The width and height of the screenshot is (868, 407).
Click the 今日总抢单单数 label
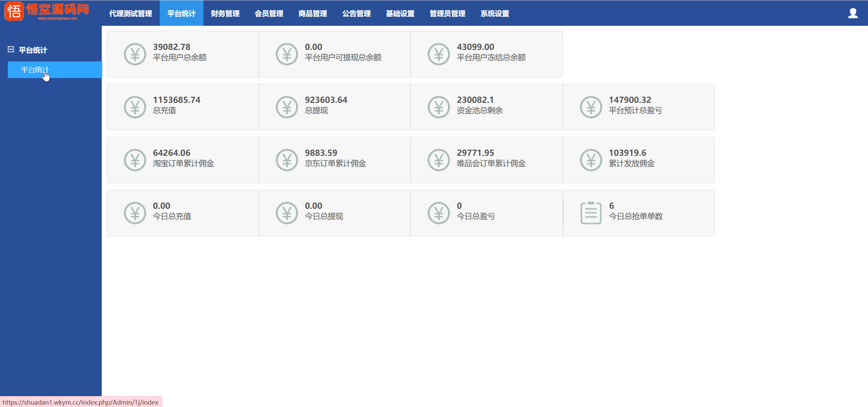[x=636, y=217]
